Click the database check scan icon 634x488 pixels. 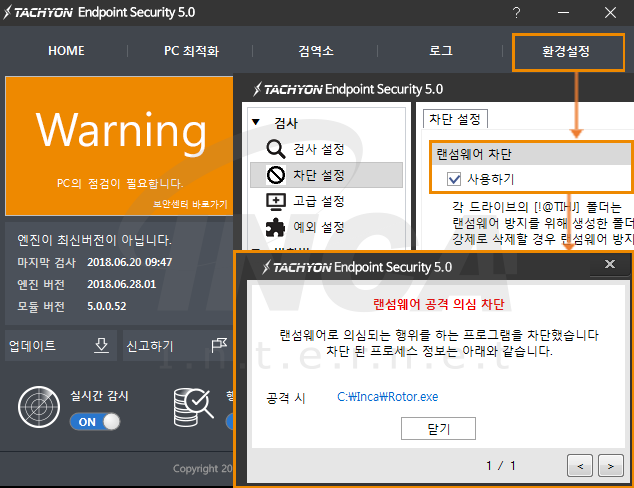tap(193, 408)
